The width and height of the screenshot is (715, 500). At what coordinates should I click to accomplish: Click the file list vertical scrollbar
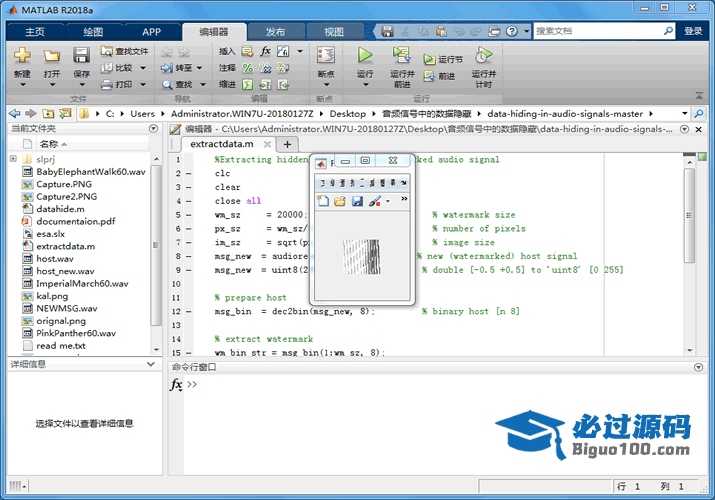[156, 245]
